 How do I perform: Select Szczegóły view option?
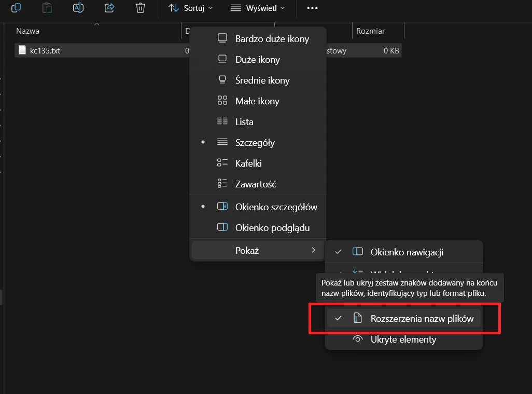pos(258,142)
